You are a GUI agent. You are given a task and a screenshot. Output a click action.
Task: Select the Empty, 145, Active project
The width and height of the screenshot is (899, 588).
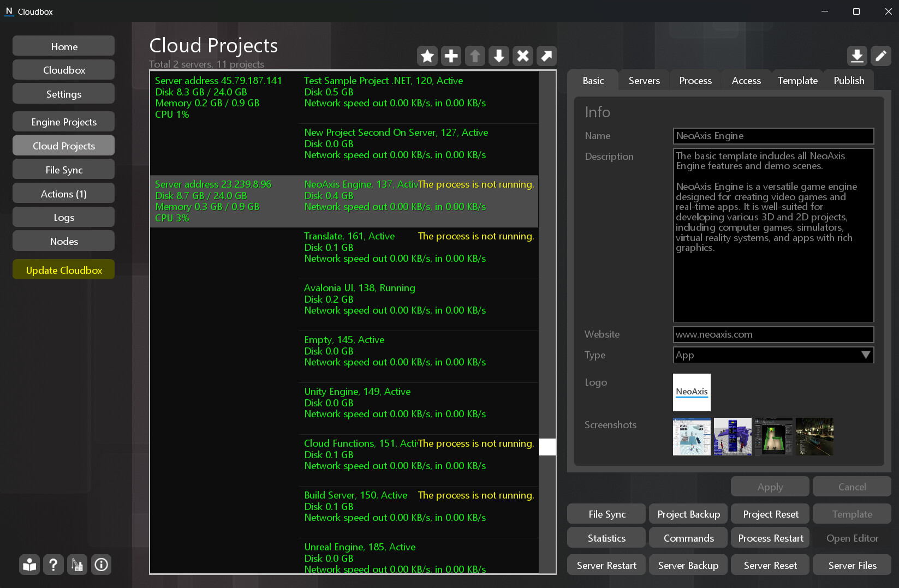tap(419, 357)
